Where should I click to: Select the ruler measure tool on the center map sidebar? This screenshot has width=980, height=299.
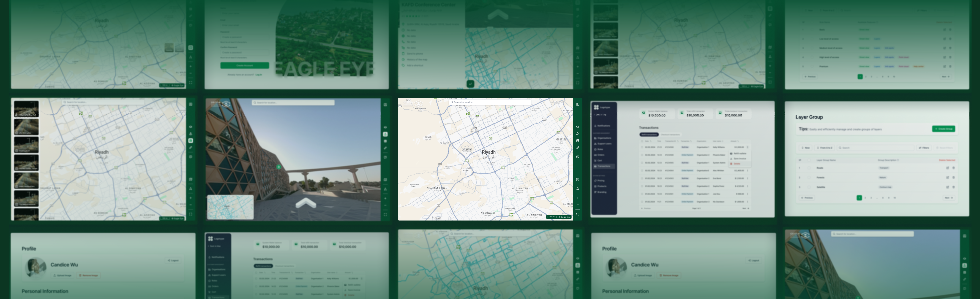(x=578, y=148)
